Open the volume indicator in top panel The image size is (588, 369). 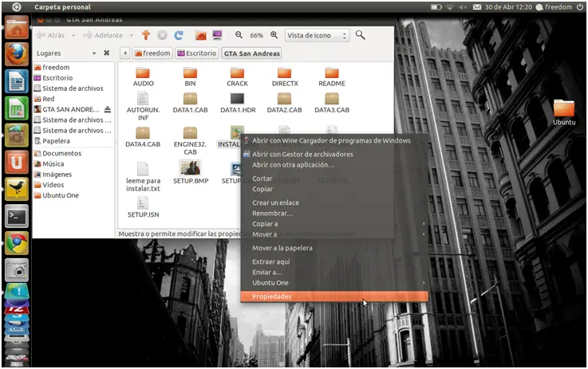pyautogui.click(x=464, y=7)
